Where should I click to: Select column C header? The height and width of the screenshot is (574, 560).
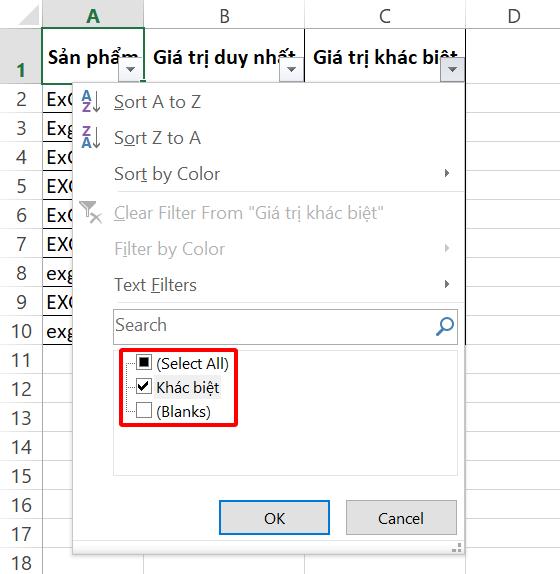click(x=385, y=15)
